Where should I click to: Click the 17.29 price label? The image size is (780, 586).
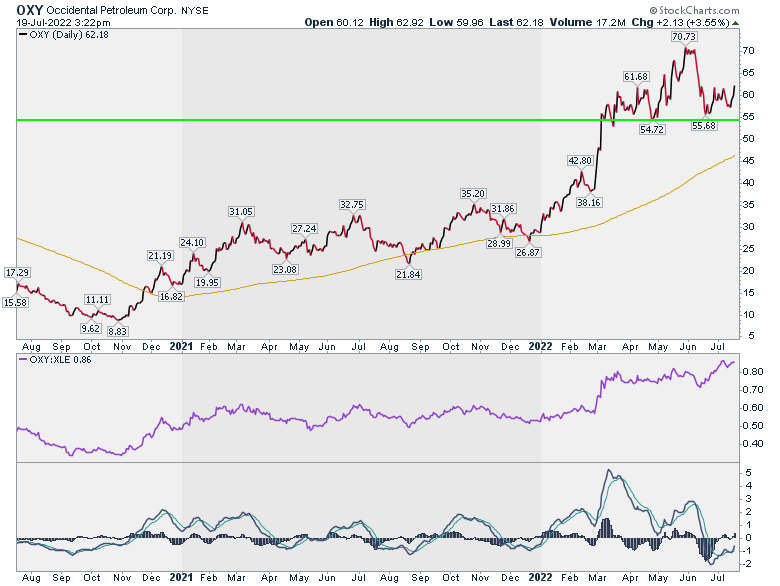coord(17,273)
